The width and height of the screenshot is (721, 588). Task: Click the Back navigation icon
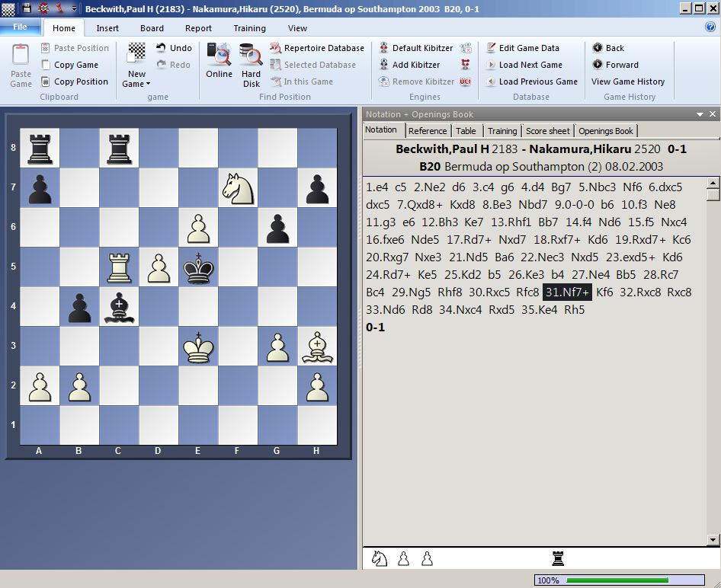pyautogui.click(x=598, y=48)
